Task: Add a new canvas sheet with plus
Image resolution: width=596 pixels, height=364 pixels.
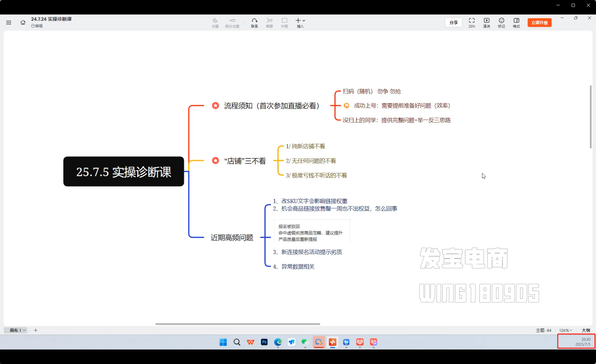Action: tap(36, 330)
